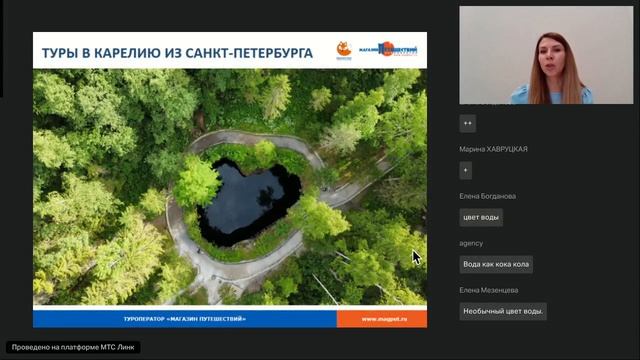Click the Магазин Путешествий logo
Viewport: 640px width, 360px height.
tap(388, 49)
